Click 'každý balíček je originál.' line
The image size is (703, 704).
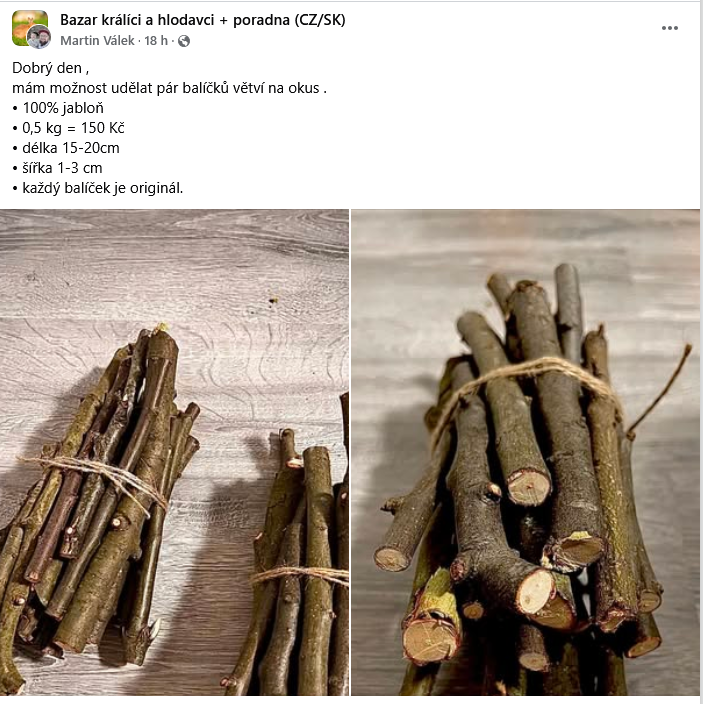click(x=98, y=188)
